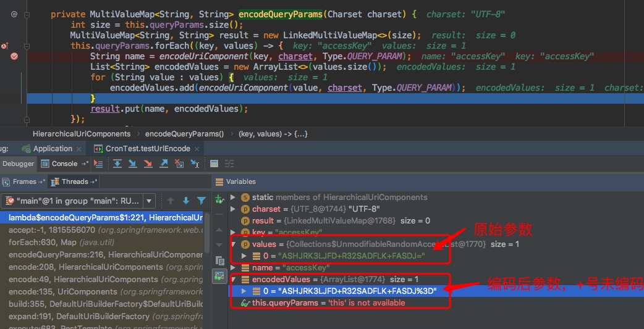The width and height of the screenshot is (644, 329).
Task: Click the Step Into debugger button
Action: click(x=132, y=164)
